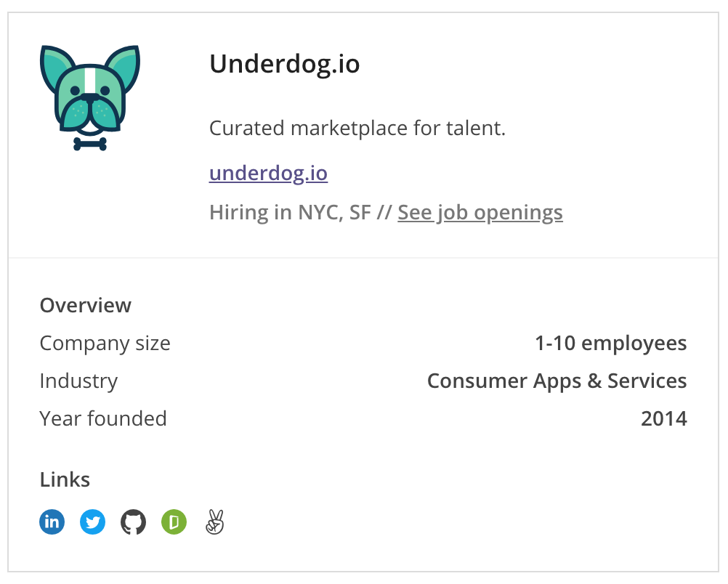Select the Year founded label
Viewport: 728px width, 584px height.
(103, 418)
